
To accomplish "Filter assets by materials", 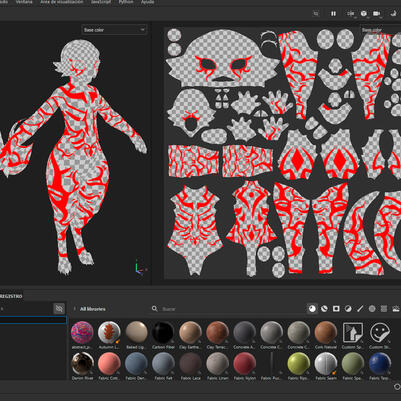I will tap(312, 309).
